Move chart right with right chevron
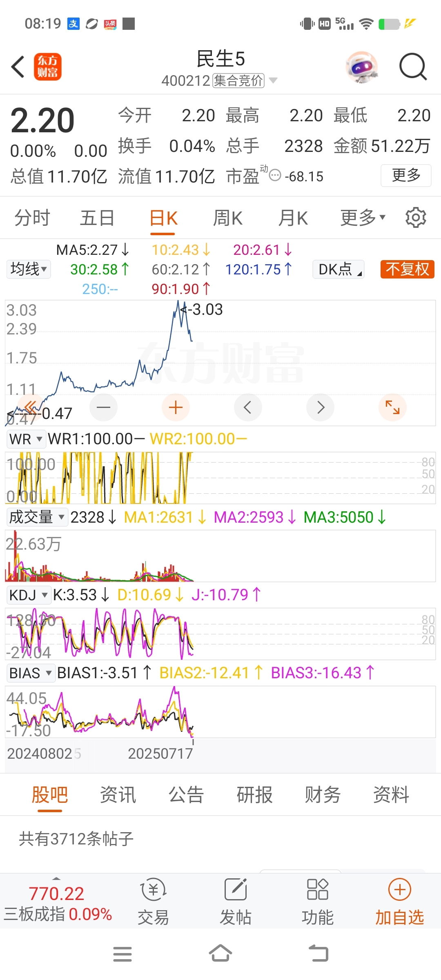Image resolution: width=441 pixels, height=980 pixels. click(320, 407)
